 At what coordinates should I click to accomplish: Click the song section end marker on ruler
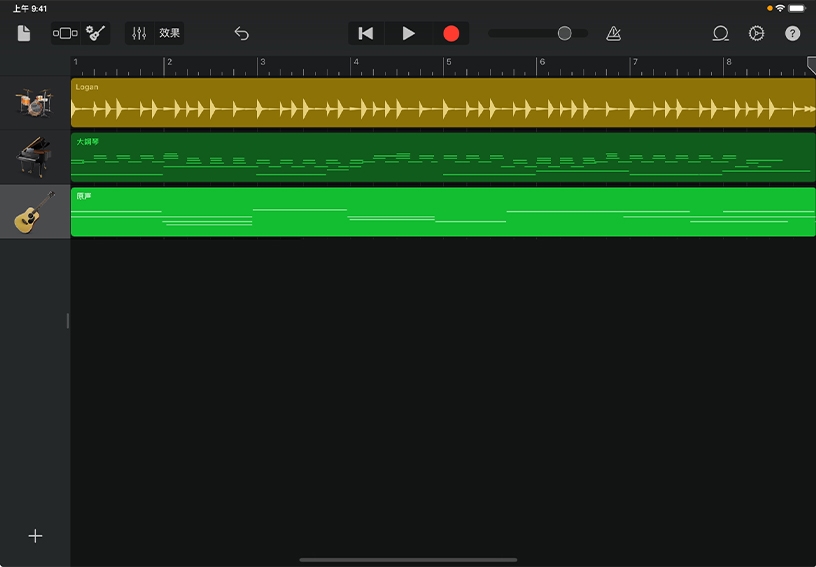811,65
